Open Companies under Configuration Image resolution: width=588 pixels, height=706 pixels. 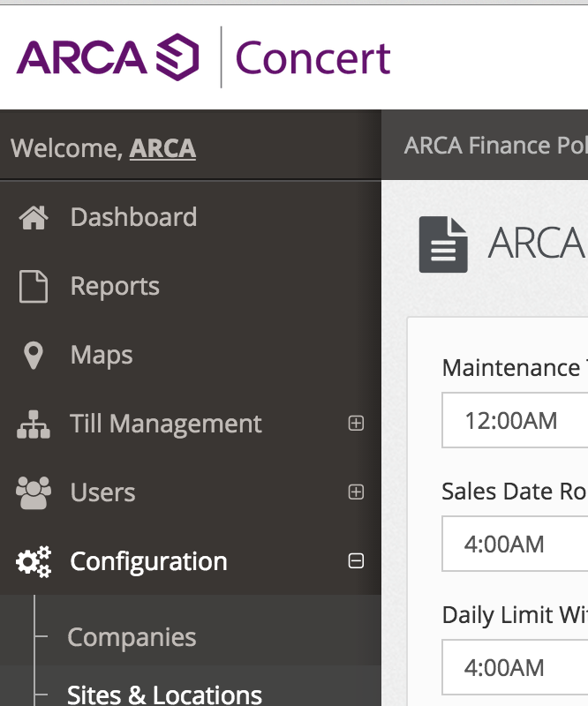coord(132,637)
